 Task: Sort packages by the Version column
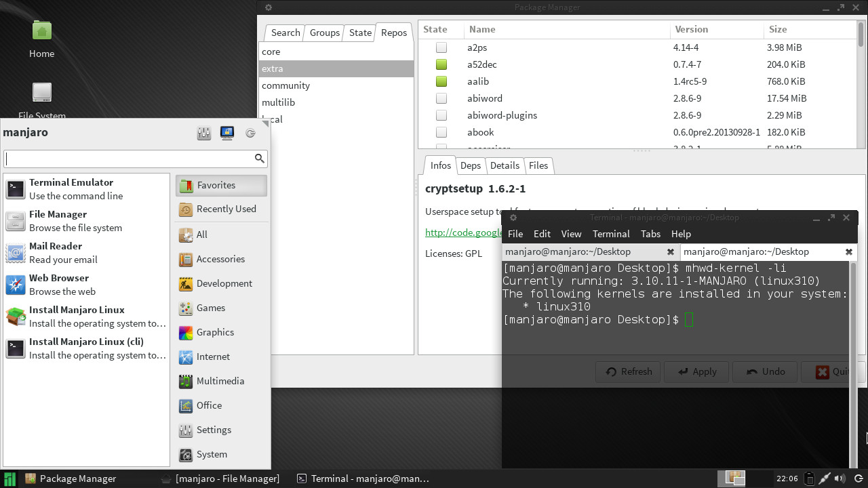click(716, 30)
